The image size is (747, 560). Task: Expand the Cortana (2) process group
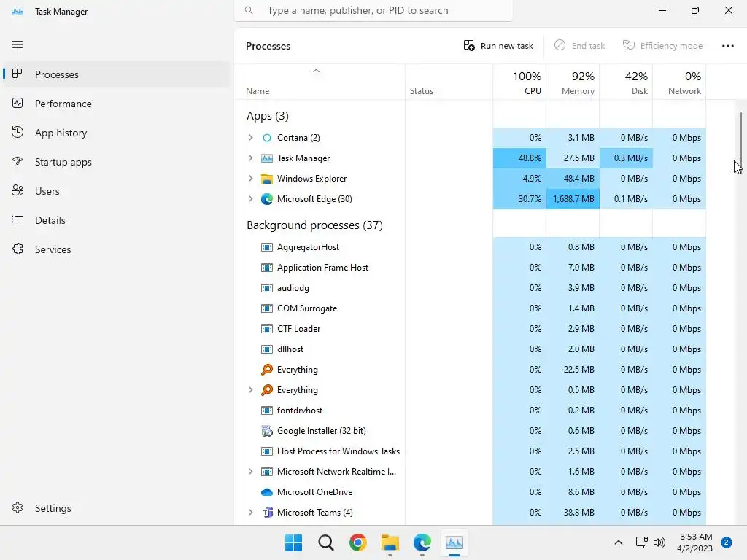[251, 138]
